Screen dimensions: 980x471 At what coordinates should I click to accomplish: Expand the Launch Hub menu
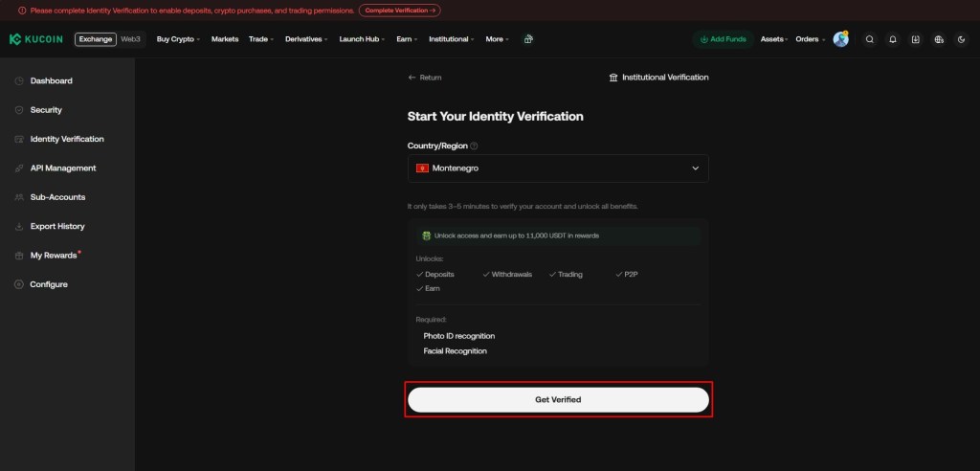click(362, 39)
